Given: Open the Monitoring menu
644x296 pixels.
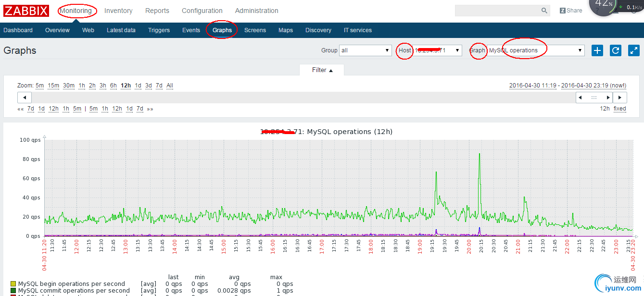Looking at the screenshot, I should pos(76,11).
